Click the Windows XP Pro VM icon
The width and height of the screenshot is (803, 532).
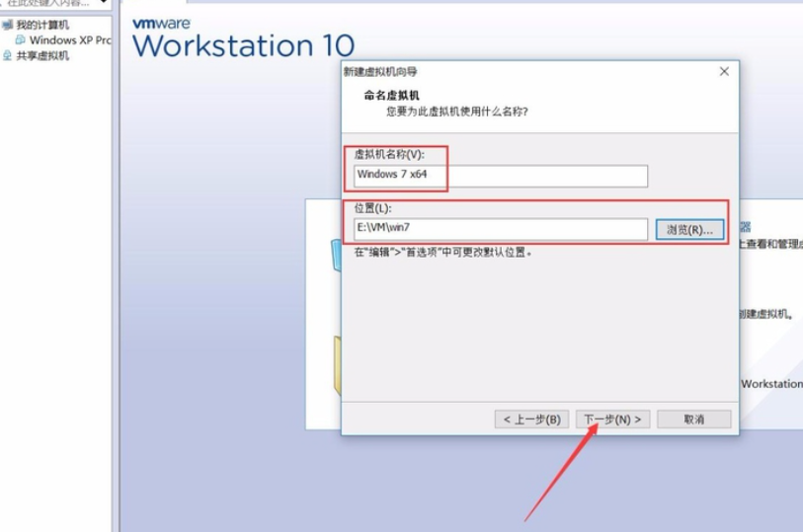click(21, 39)
